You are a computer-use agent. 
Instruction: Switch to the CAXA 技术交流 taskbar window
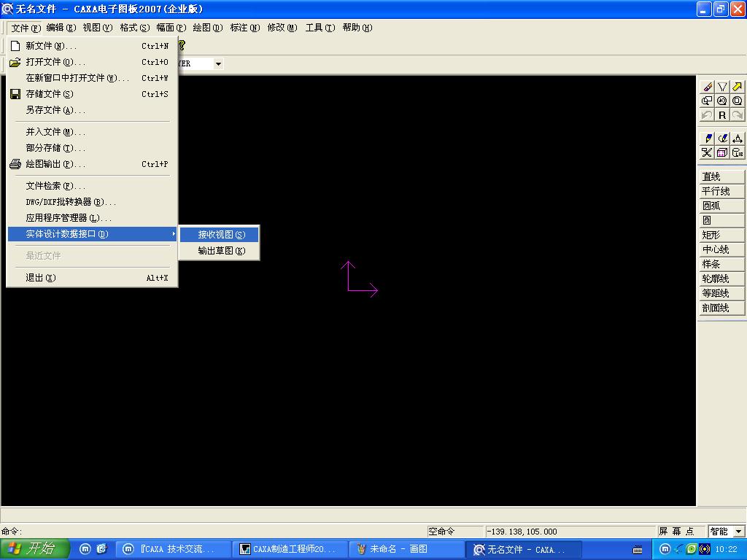click(x=174, y=550)
